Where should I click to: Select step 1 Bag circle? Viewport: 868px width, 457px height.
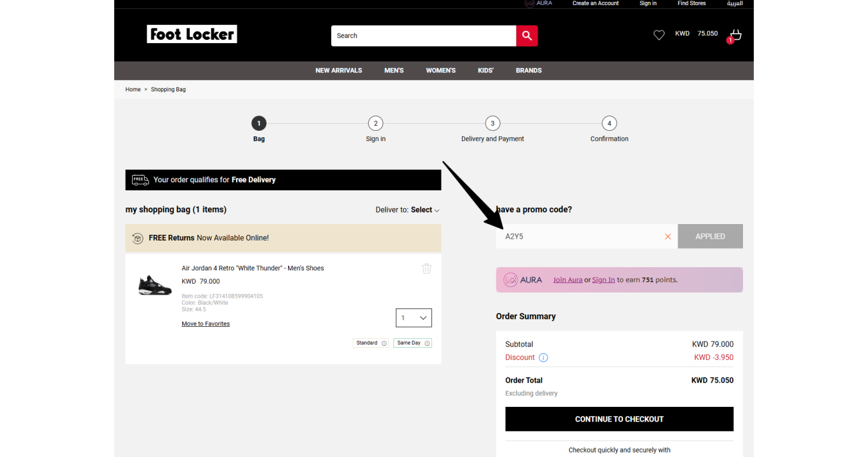click(x=259, y=123)
